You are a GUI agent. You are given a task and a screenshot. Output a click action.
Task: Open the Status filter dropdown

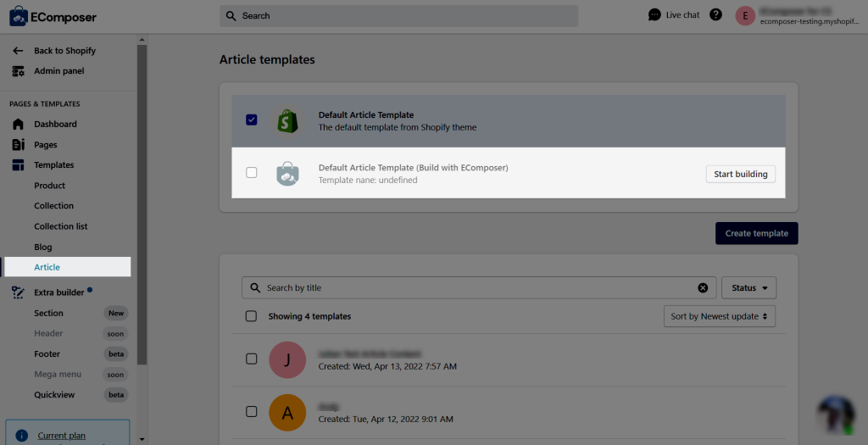pyautogui.click(x=749, y=288)
